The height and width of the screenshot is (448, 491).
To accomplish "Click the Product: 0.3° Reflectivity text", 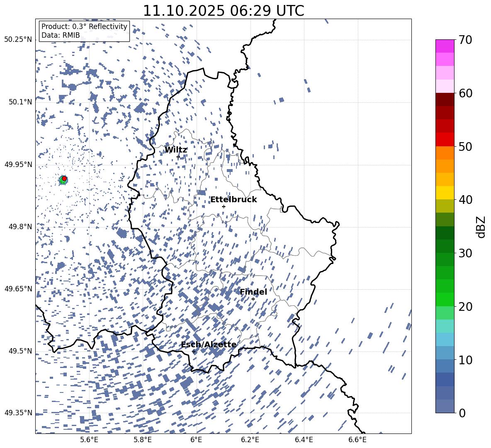I will pyautogui.click(x=84, y=27).
